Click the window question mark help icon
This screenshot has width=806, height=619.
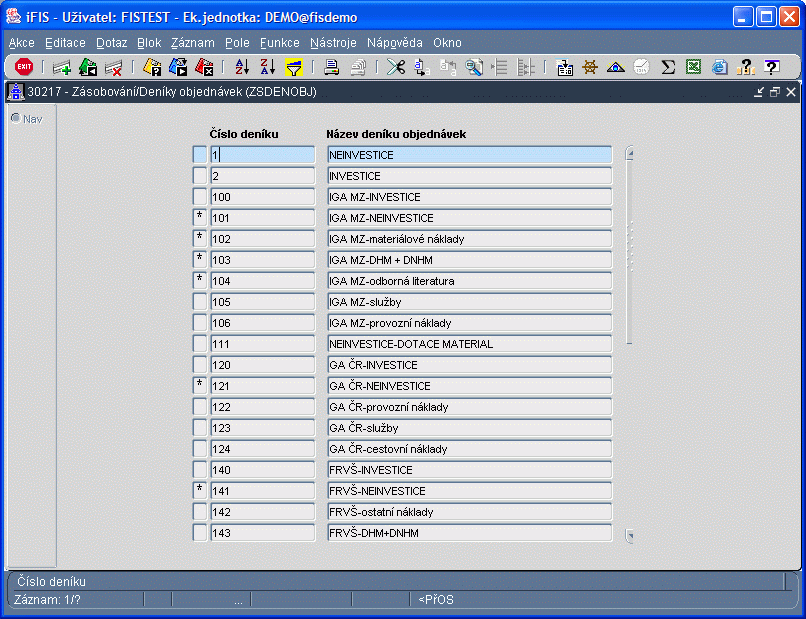tap(771, 67)
